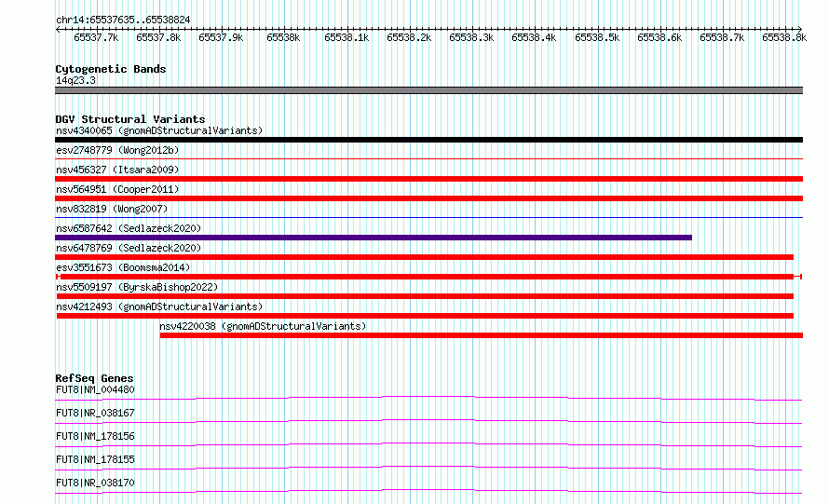Click the nsv456327 (Itsara2009) label
This screenshot has height=504, width=829.
coord(117,170)
